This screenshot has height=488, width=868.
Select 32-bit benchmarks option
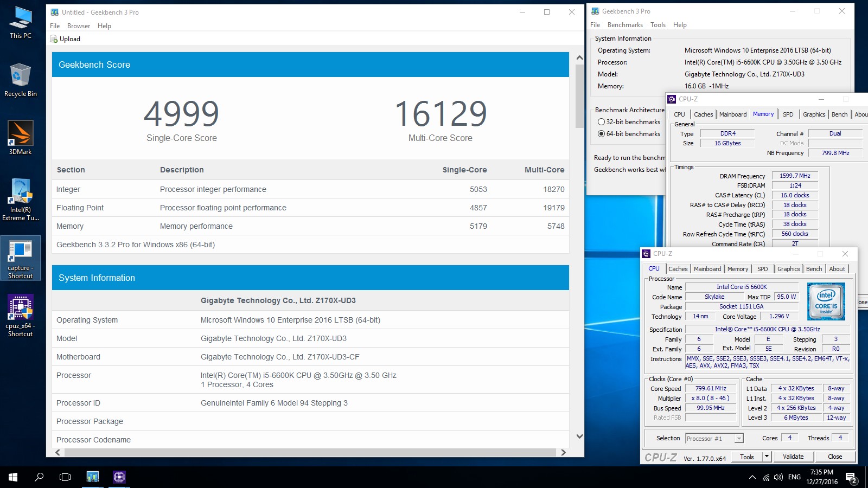click(x=601, y=122)
